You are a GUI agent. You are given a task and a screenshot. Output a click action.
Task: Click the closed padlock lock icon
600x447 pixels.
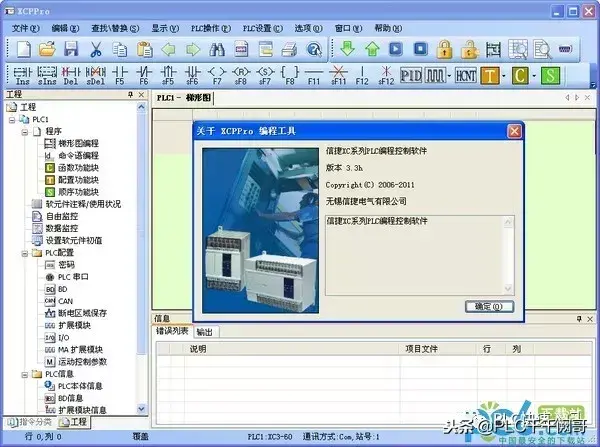[445, 49]
